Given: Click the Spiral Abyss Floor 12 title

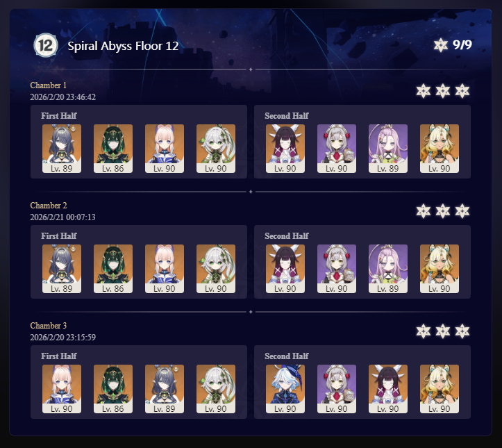Looking at the screenshot, I should [123, 46].
